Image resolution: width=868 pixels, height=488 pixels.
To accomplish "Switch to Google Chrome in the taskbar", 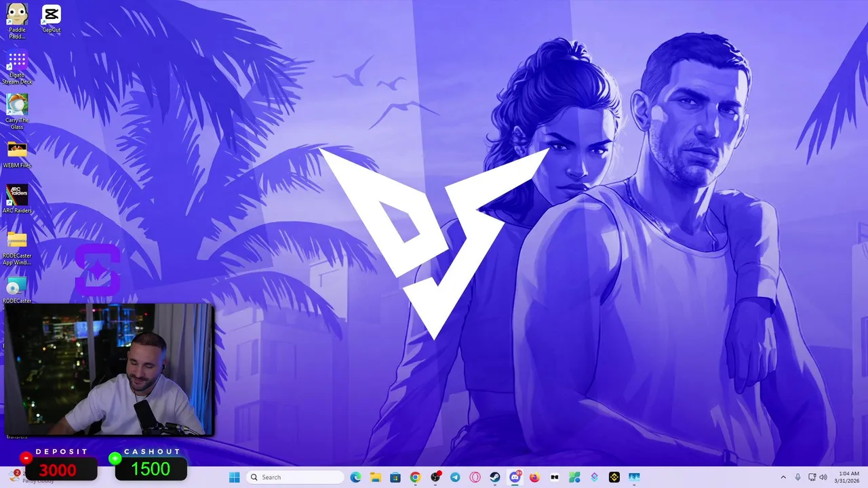I will click(415, 477).
